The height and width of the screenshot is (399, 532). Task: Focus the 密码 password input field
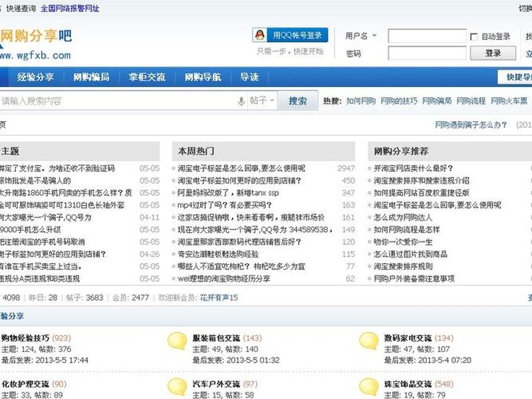(427, 53)
